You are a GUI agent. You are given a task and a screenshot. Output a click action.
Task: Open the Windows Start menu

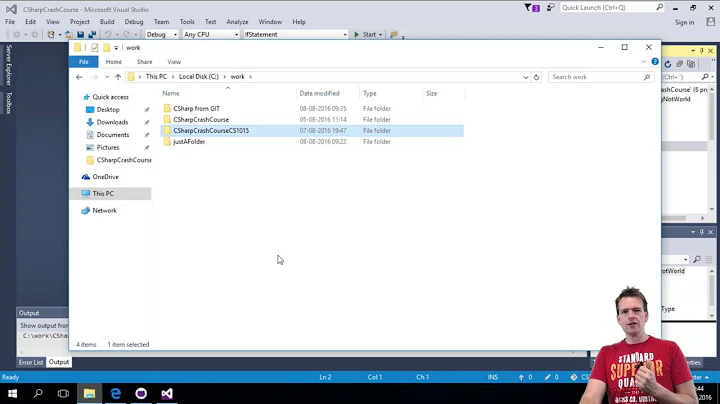(10, 394)
